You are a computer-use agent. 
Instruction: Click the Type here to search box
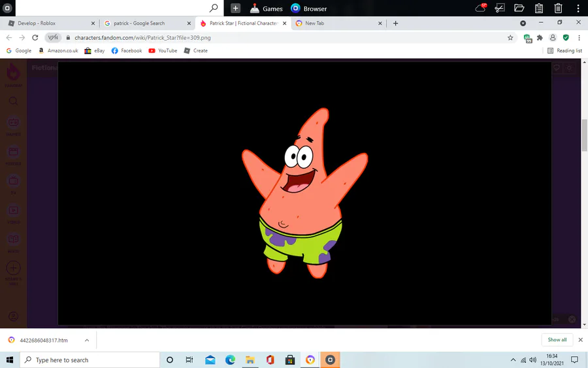pyautogui.click(x=90, y=360)
